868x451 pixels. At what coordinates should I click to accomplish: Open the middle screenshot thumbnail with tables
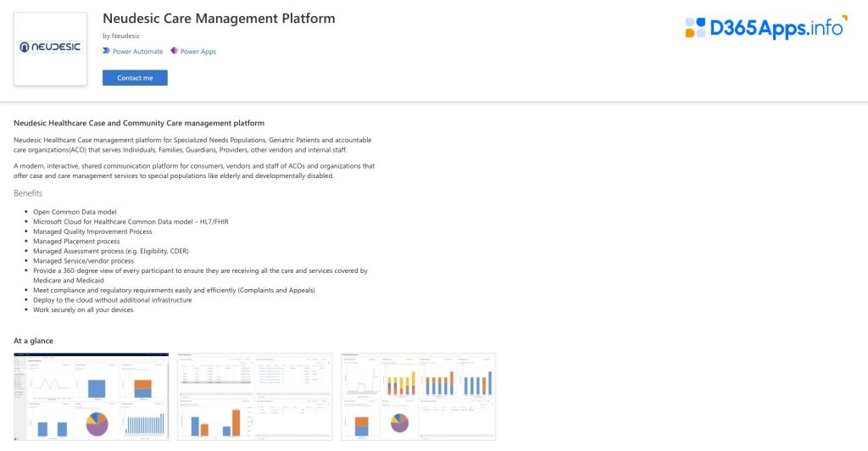pos(255,397)
